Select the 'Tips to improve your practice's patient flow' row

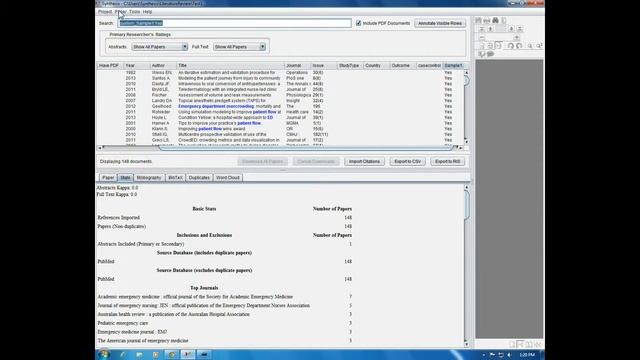point(280,123)
